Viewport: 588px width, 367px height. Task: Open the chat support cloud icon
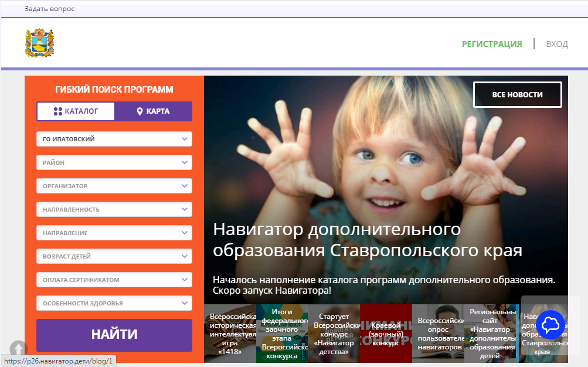click(550, 325)
